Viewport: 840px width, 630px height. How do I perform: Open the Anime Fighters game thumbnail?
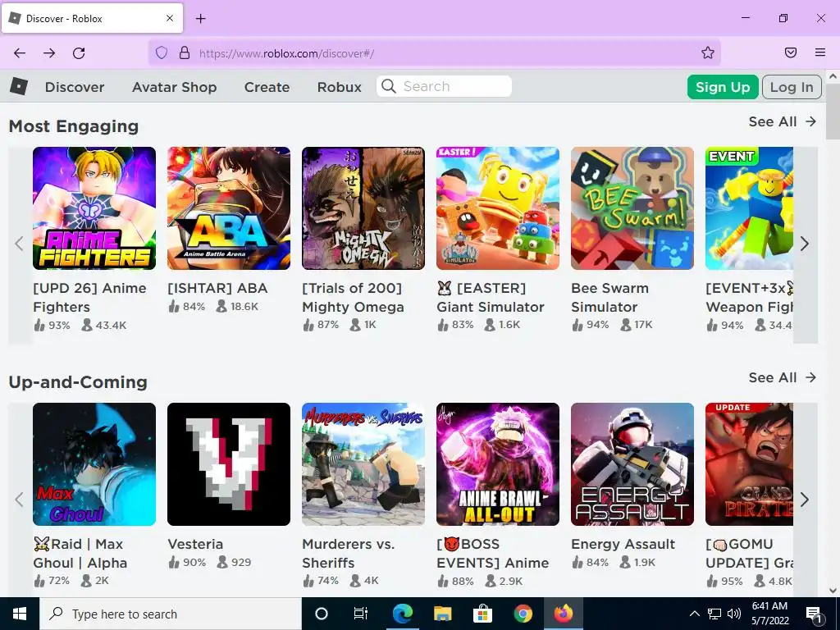pyautogui.click(x=94, y=208)
